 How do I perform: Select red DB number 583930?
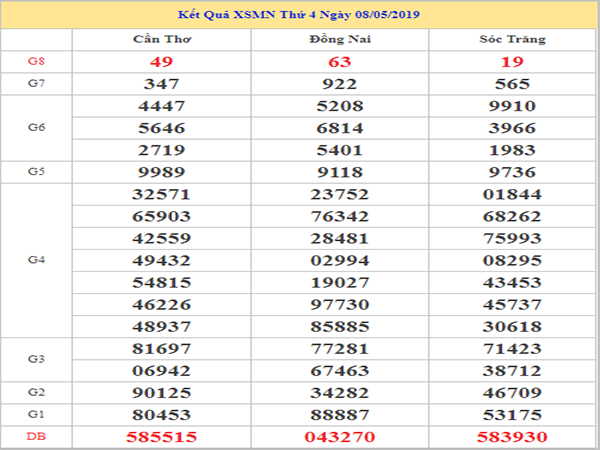[x=512, y=437]
